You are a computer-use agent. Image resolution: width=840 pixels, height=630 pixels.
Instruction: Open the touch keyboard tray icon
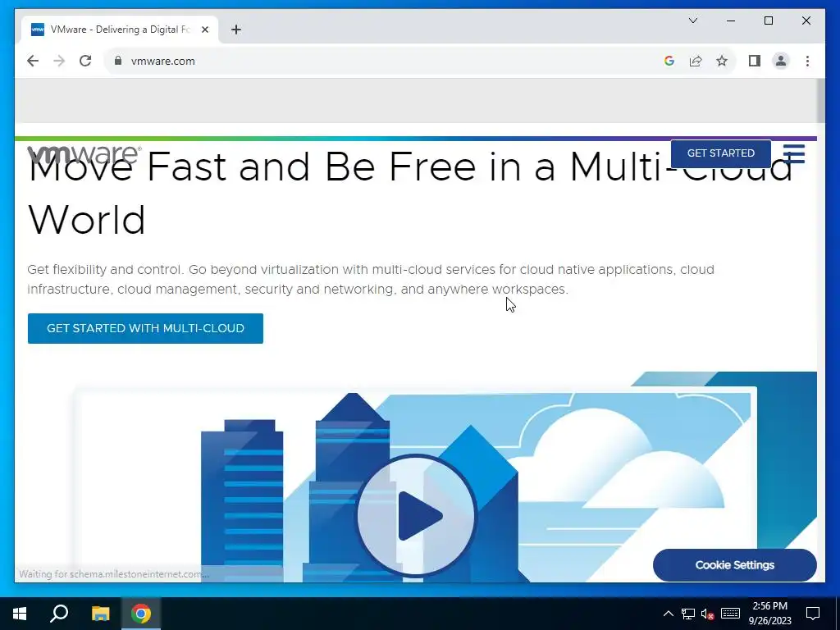(730, 614)
